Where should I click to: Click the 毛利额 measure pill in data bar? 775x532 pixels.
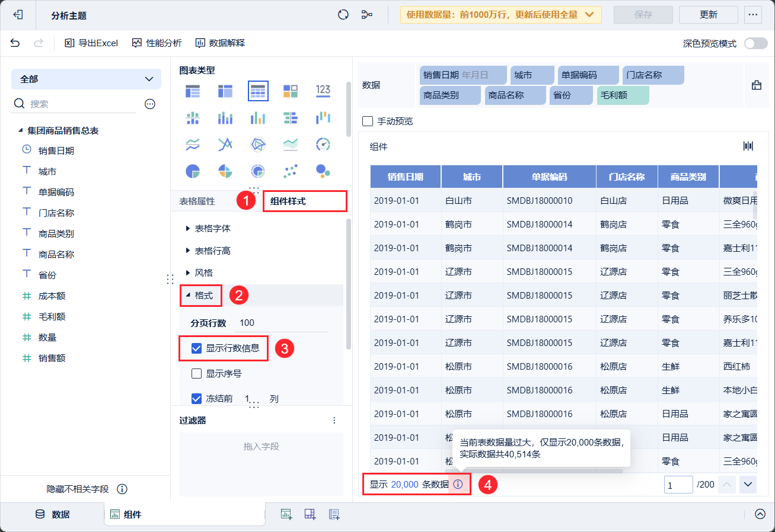[623, 95]
